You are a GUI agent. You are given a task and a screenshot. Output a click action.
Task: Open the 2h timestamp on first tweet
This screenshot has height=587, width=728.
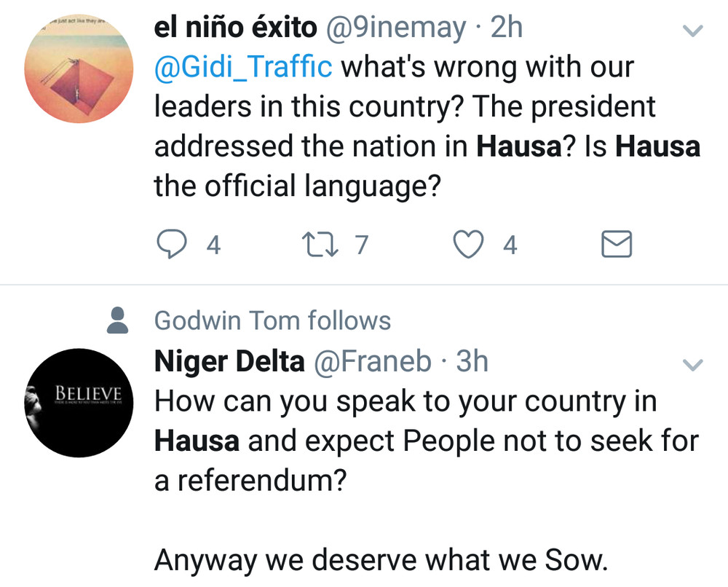click(507, 28)
